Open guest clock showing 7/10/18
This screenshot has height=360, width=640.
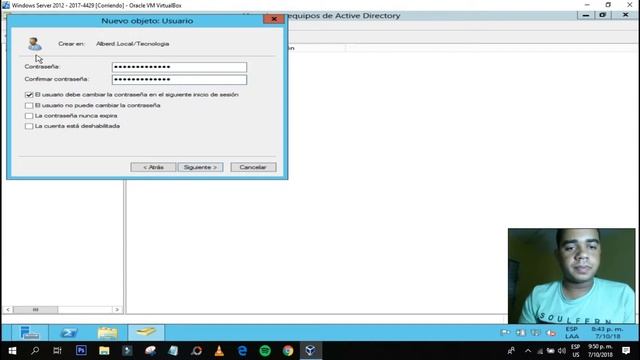pos(607,333)
